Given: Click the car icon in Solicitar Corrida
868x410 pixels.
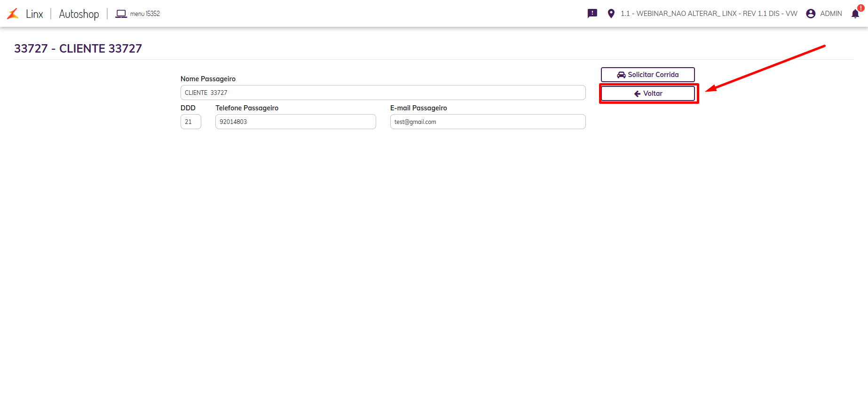Looking at the screenshot, I should (621, 75).
